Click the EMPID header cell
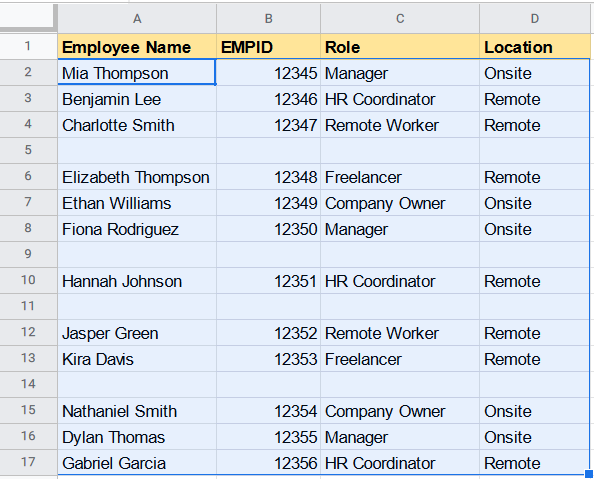 coord(269,47)
